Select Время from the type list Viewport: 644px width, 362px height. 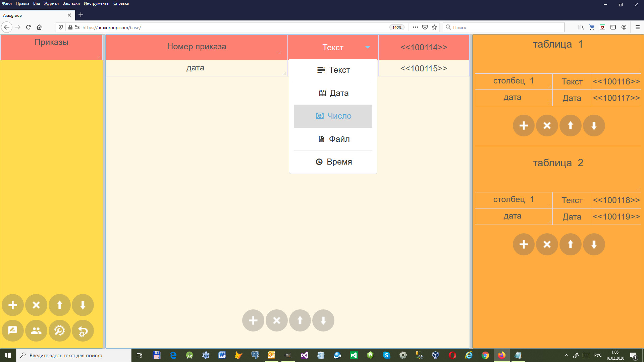tap(333, 162)
